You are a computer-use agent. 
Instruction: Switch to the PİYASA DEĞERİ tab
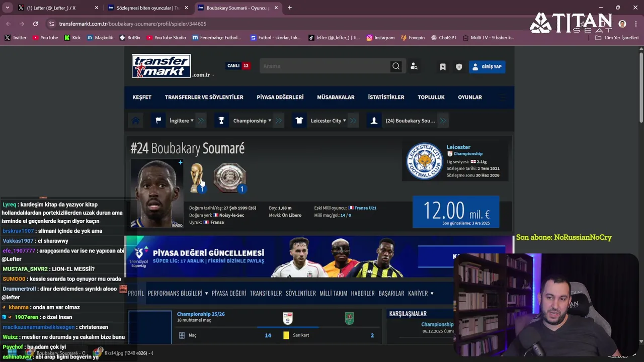(x=228, y=293)
